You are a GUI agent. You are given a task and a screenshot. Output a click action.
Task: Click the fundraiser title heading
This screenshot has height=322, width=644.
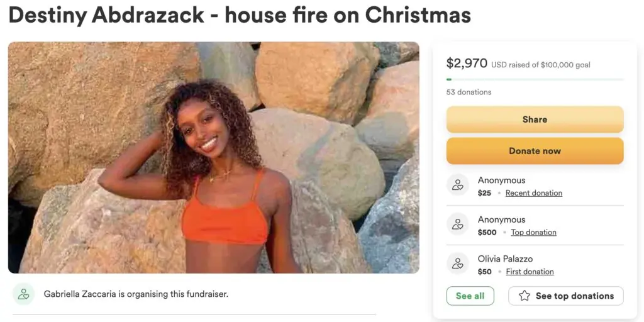coord(240,15)
